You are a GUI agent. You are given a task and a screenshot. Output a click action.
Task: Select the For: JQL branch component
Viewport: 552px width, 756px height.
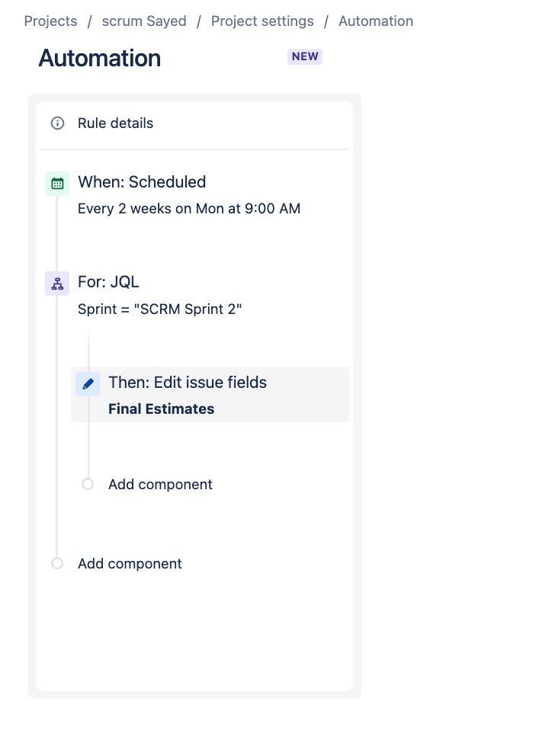(108, 282)
